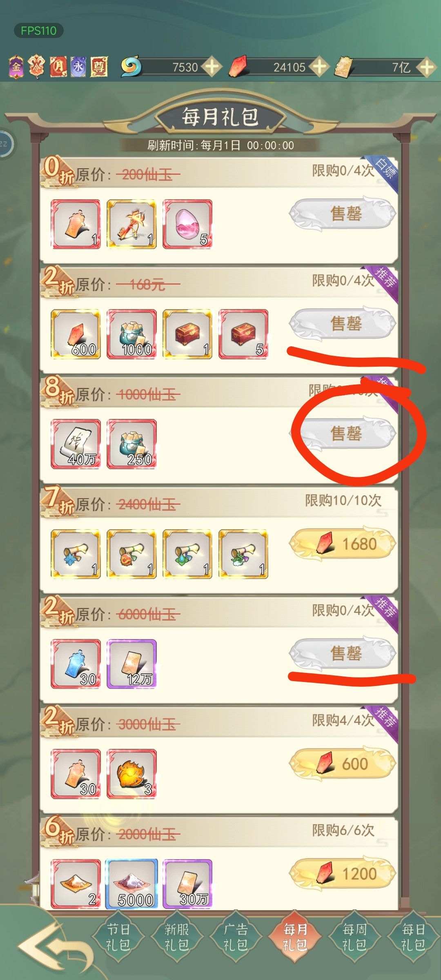Inspect the 1000 coin bag item
441x980 pixels.
click(131, 334)
